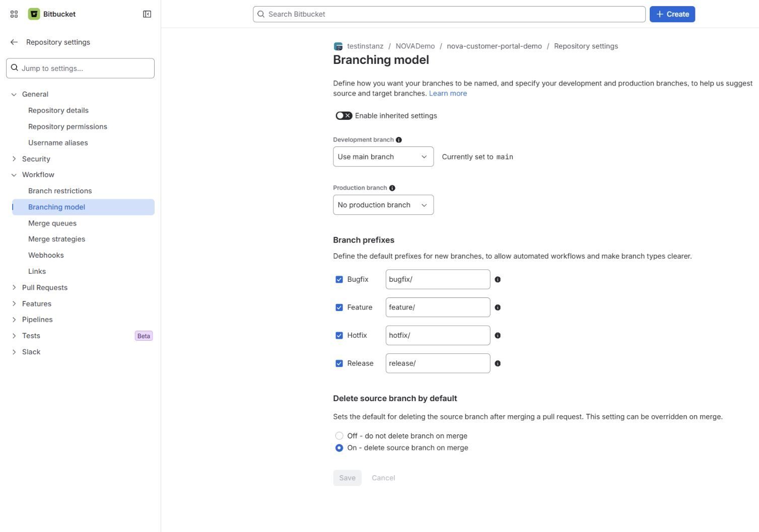The image size is (759, 532).
Task: Open the Development branch dropdown
Action: coord(383,157)
